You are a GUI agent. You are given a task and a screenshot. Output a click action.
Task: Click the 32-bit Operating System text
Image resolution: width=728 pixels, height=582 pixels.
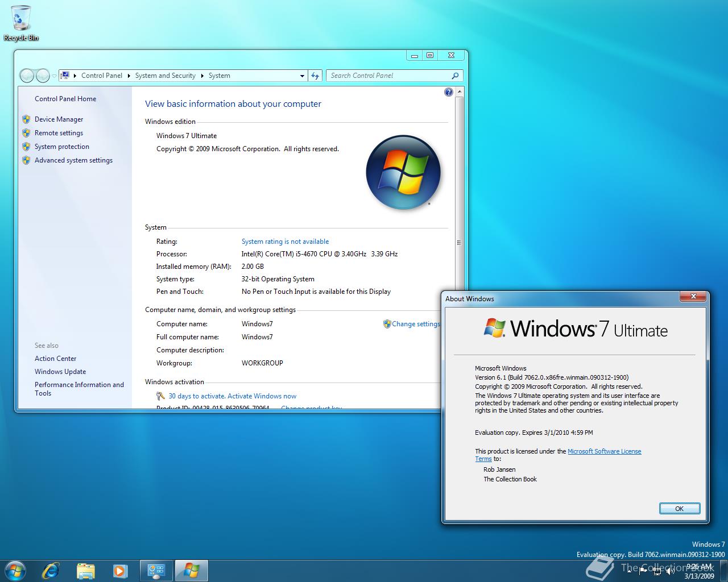point(278,279)
